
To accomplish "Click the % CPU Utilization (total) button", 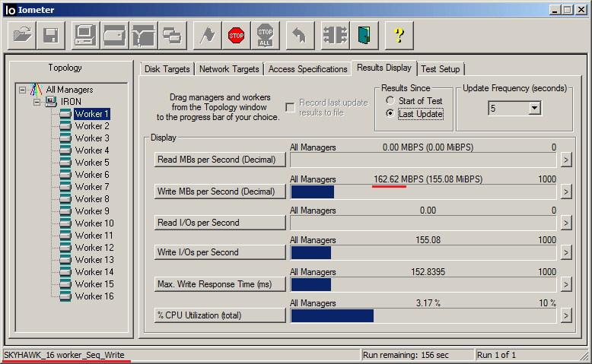I will [x=220, y=315].
